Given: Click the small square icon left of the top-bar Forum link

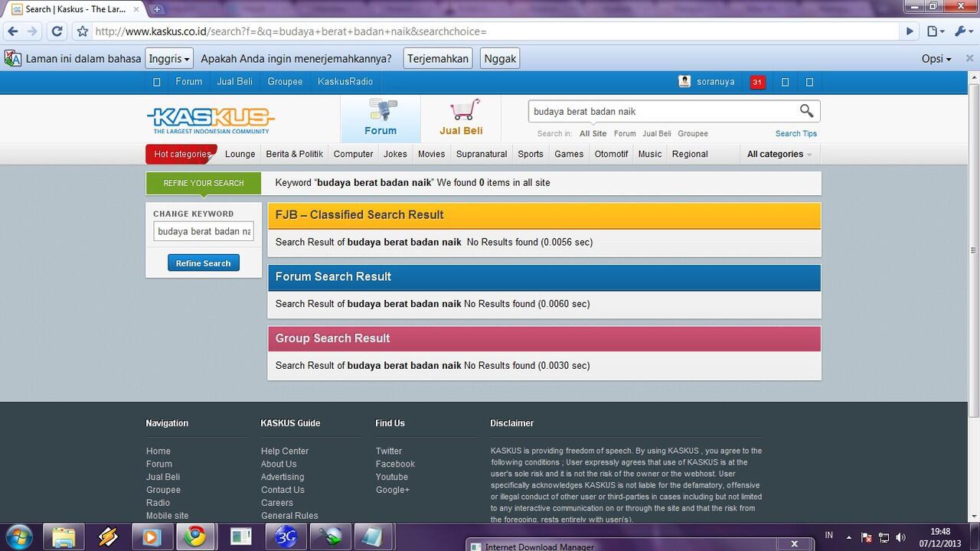Looking at the screenshot, I should pos(157,82).
